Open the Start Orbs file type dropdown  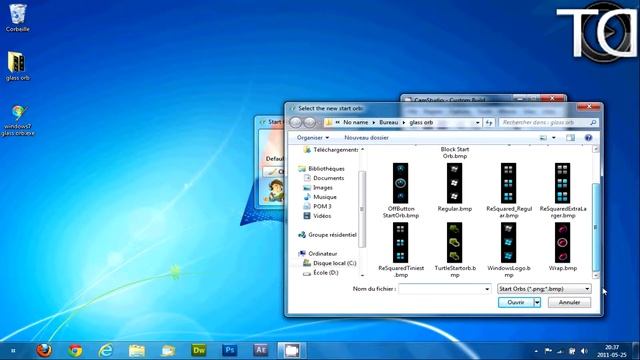click(544, 289)
